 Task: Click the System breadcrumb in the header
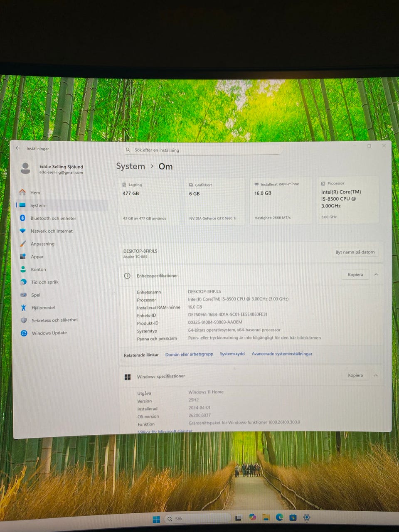tap(131, 166)
